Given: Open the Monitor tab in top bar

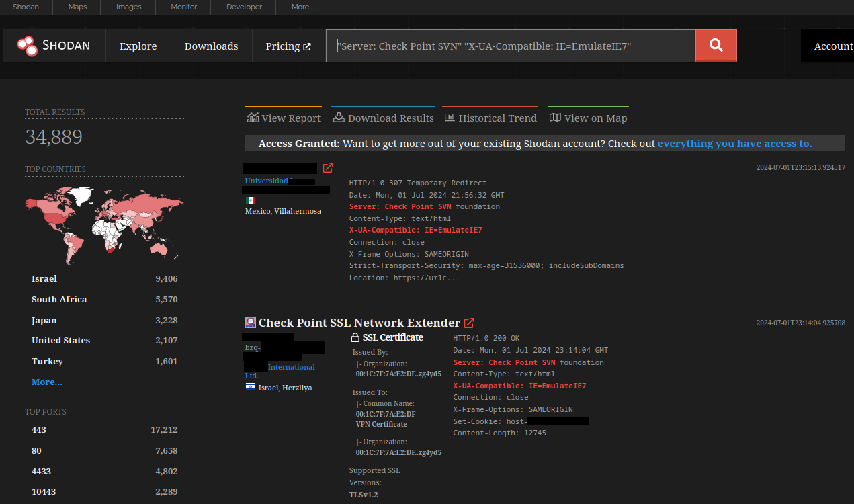Looking at the screenshot, I should [183, 7].
